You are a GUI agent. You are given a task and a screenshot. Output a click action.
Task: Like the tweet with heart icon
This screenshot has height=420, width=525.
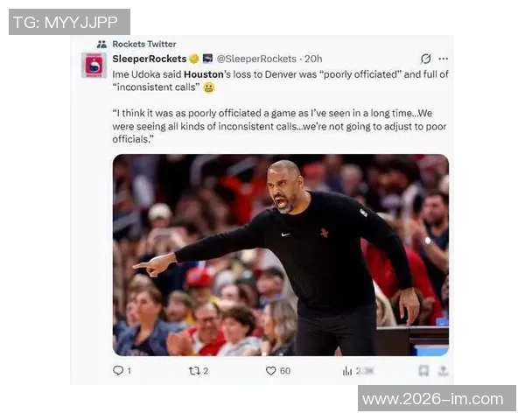click(270, 371)
